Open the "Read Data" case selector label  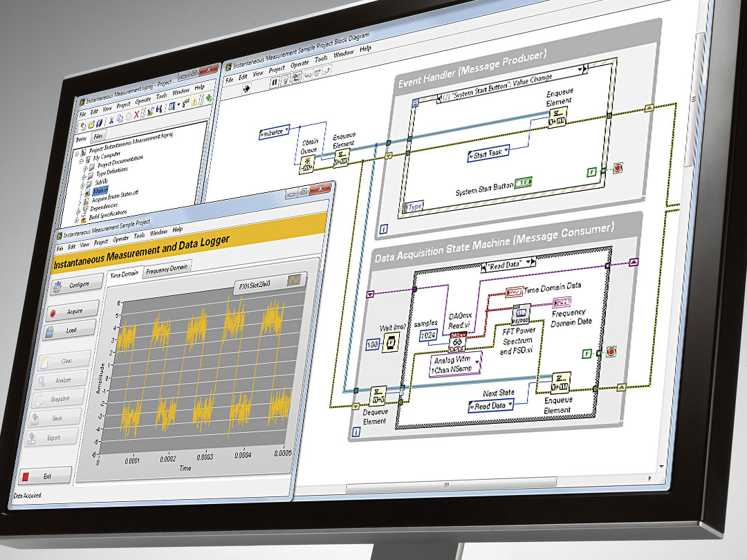(508, 264)
